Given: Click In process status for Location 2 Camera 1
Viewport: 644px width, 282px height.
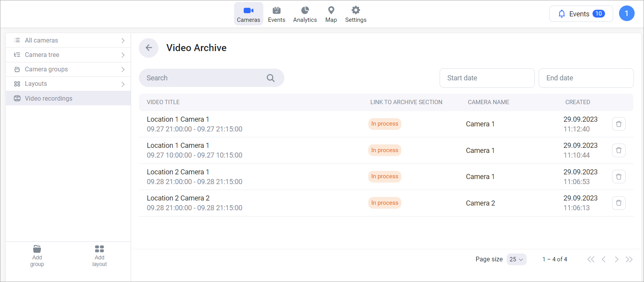Looking at the screenshot, I should click(x=385, y=177).
